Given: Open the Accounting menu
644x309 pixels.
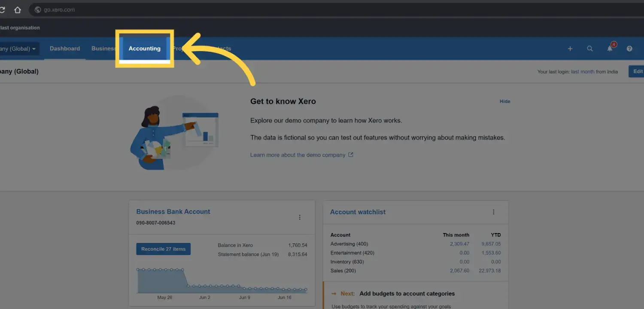Looking at the screenshot, I should (x=144, y=48).
